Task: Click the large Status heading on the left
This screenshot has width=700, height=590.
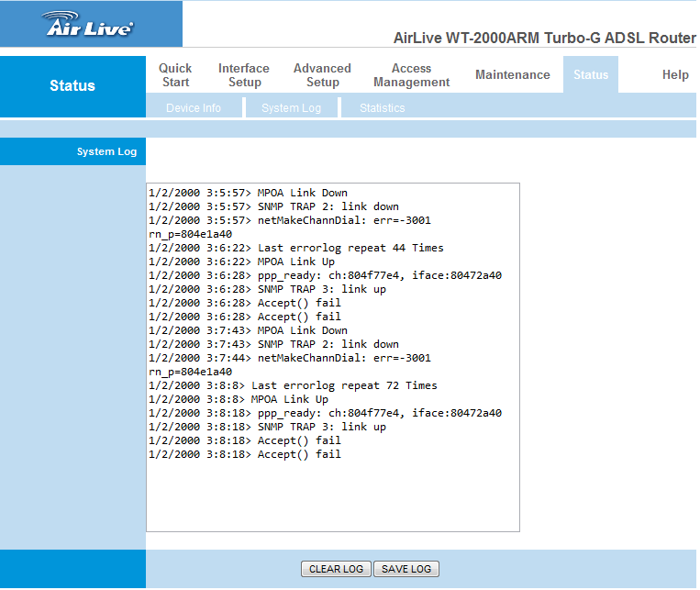Action: coord(72,85)
